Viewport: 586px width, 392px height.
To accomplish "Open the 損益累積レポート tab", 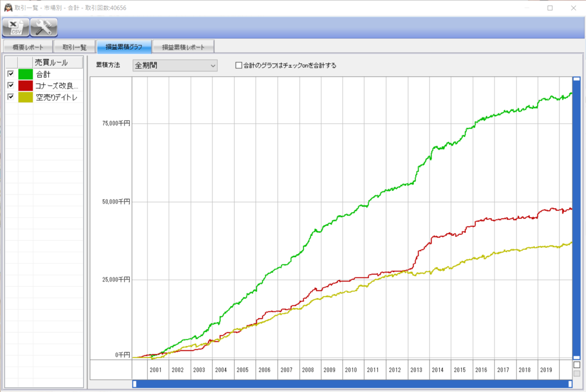I will [x=184, y=47].
